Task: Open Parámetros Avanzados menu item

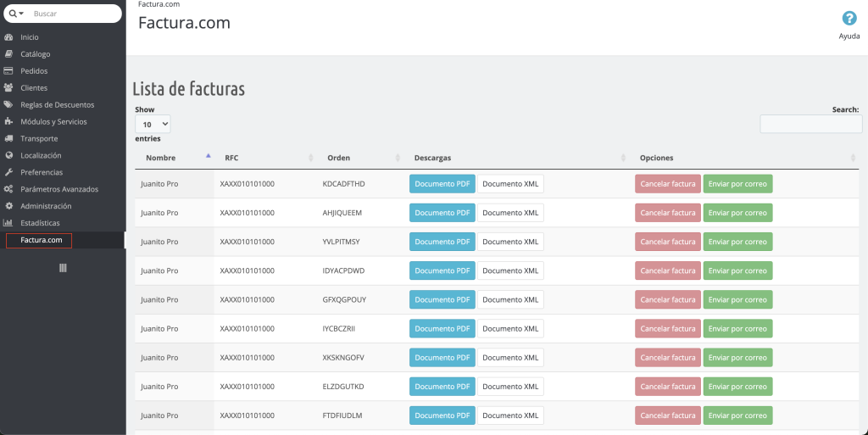Action: [59, 189]
